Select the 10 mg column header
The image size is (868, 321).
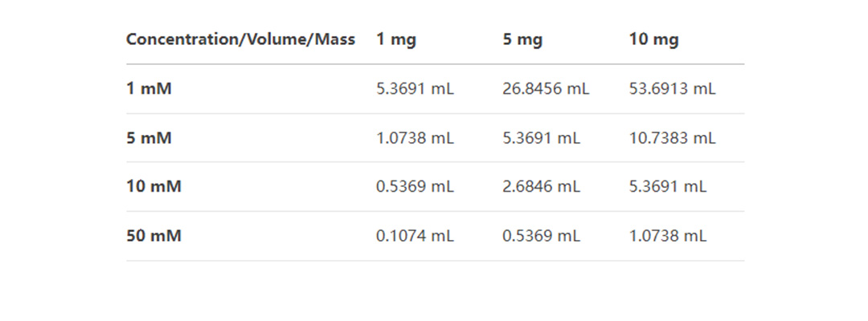coord(653,39)
